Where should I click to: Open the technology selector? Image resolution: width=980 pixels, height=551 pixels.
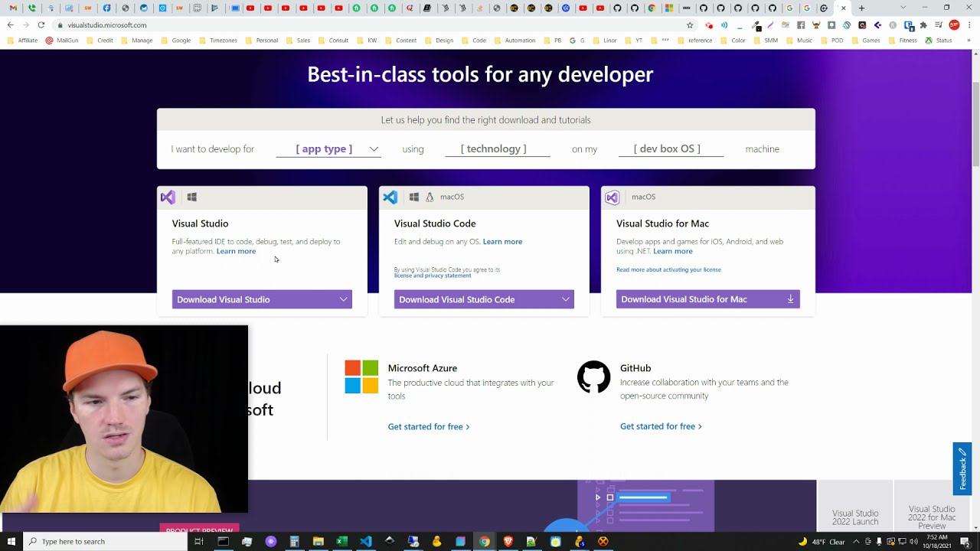tap(498, 149)
